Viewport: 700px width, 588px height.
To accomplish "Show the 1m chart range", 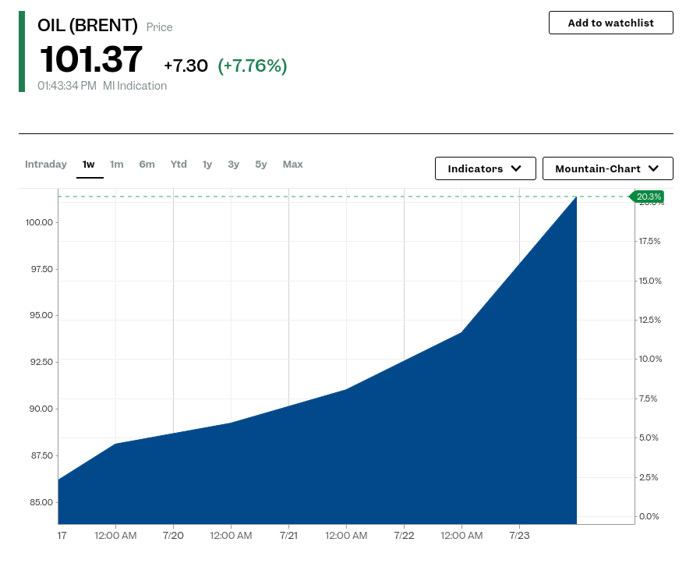I will pyautogui.click(x=116, y=165).
